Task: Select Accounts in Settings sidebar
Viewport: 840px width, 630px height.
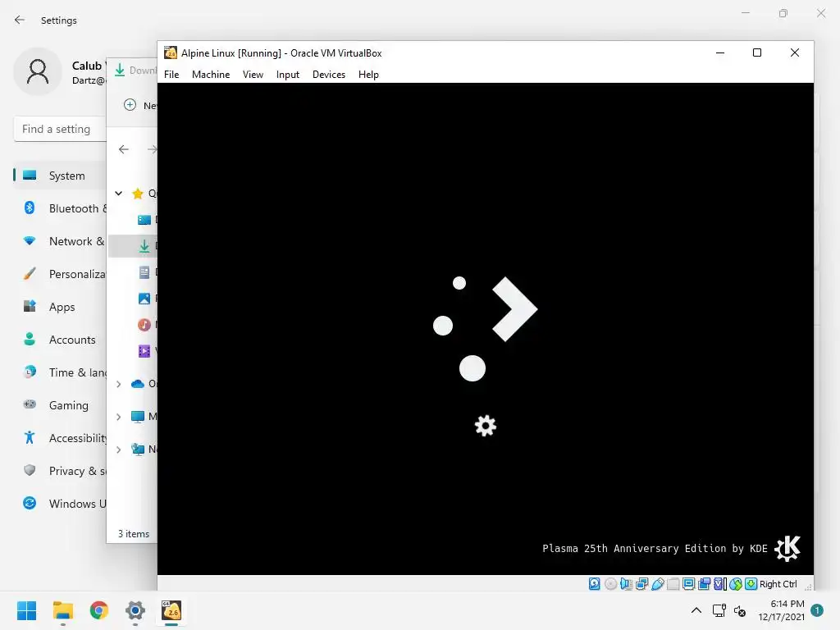Action: pos(60,340)
